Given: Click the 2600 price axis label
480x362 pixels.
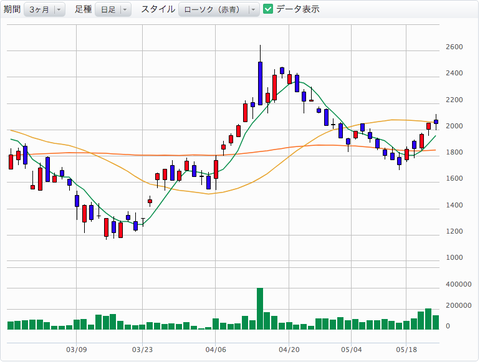Looking at the screenshot, I should 454,47.
